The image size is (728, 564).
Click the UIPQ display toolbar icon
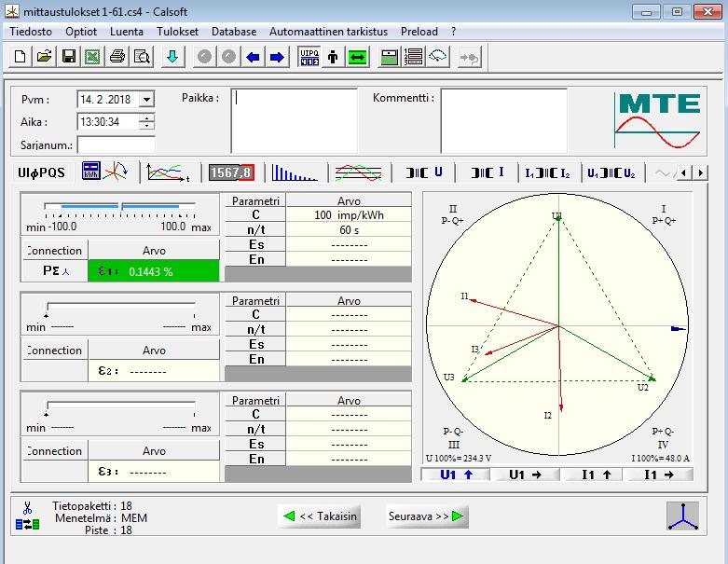309,57
